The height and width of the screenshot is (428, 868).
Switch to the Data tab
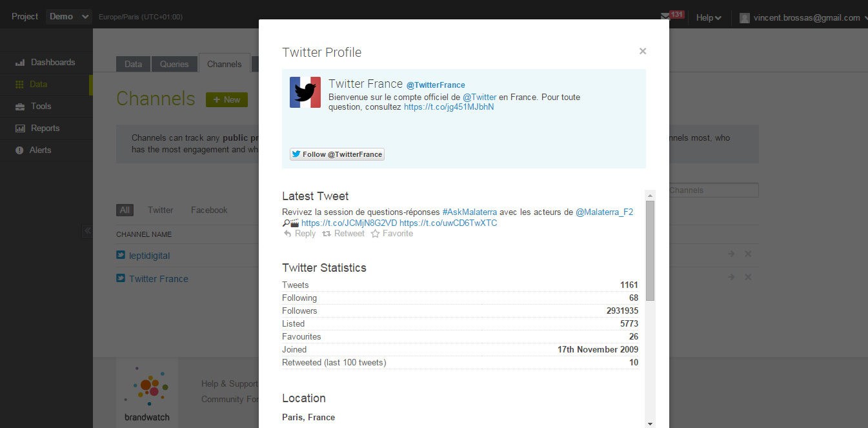[x=133, y=64]
